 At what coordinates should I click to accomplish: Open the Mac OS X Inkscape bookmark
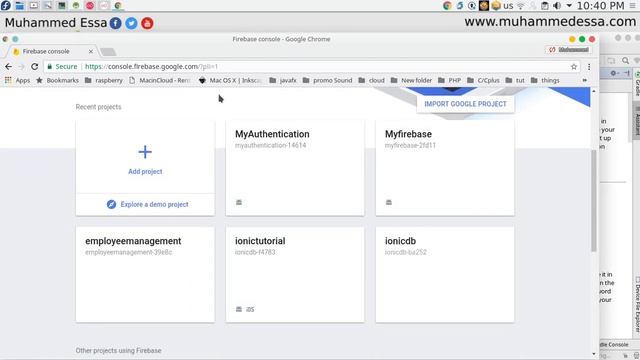click(x=230, y=80)
